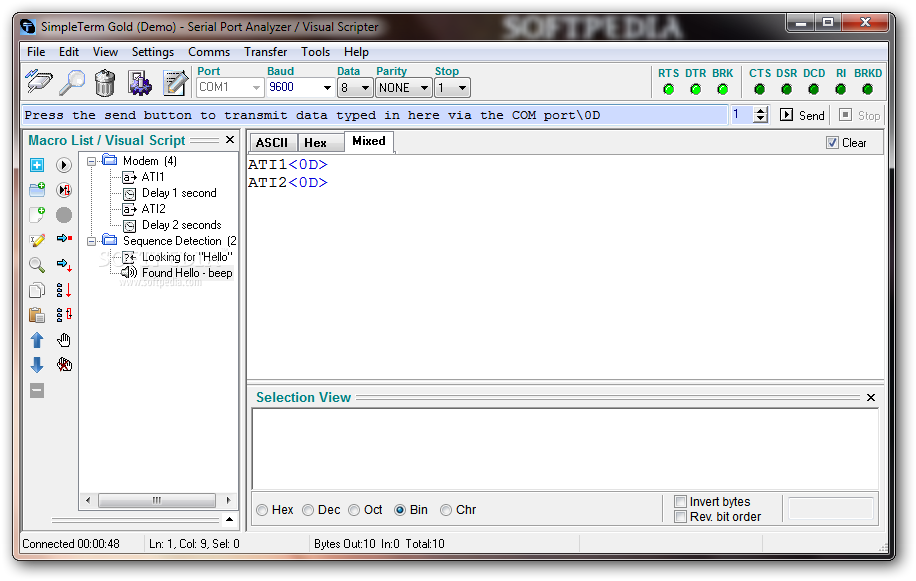Run the script with the play icon
This screenshot has width=916, height=581.
pos(64,165)
